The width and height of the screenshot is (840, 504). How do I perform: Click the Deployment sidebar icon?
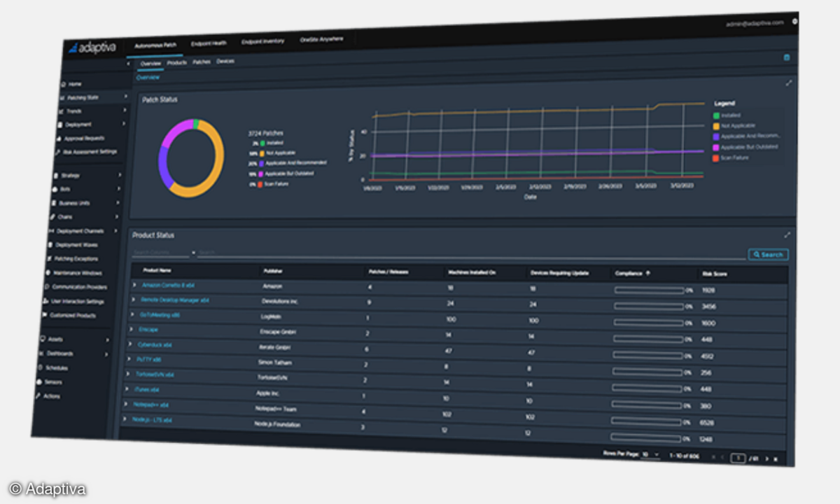[x=60, y=125]
